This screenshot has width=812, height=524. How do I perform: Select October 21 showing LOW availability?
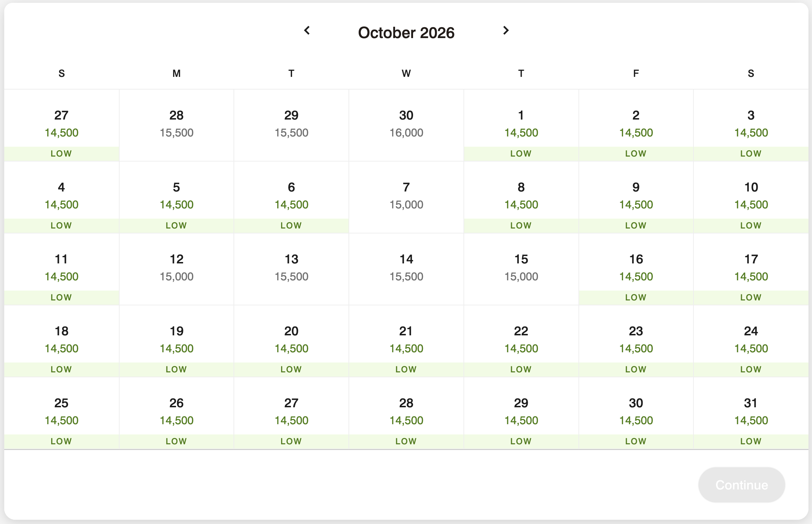click(x=406, y=340)
